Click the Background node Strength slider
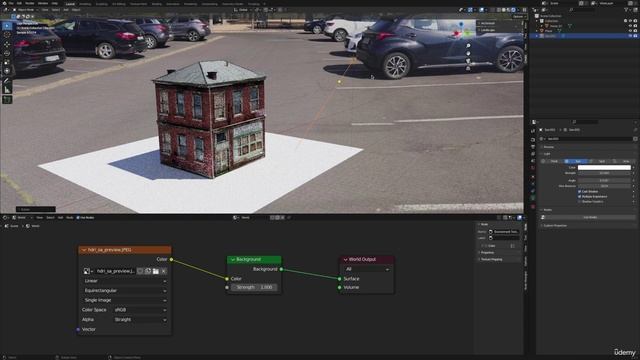 [x=254, y=287]
